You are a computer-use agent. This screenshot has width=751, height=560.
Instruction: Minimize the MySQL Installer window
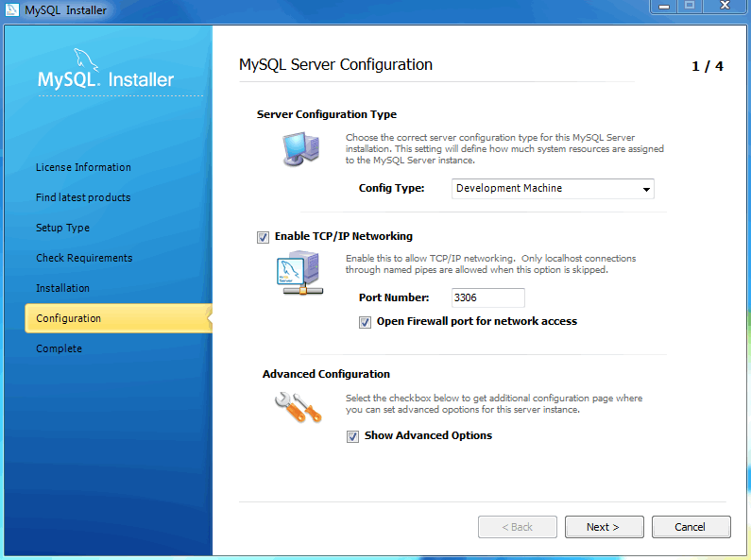[x=664, y=7]
